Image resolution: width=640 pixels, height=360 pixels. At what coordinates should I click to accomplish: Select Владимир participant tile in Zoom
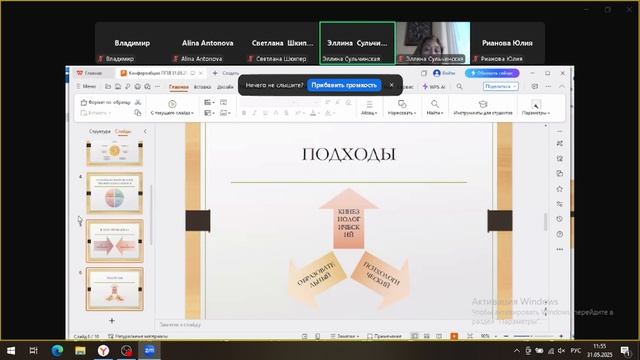point(132,43)
